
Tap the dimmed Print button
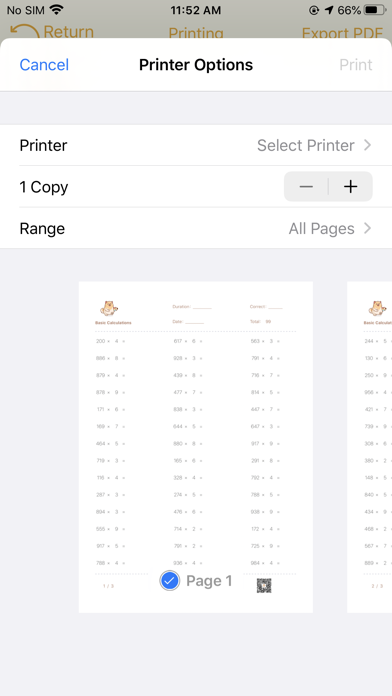point(356,65)
